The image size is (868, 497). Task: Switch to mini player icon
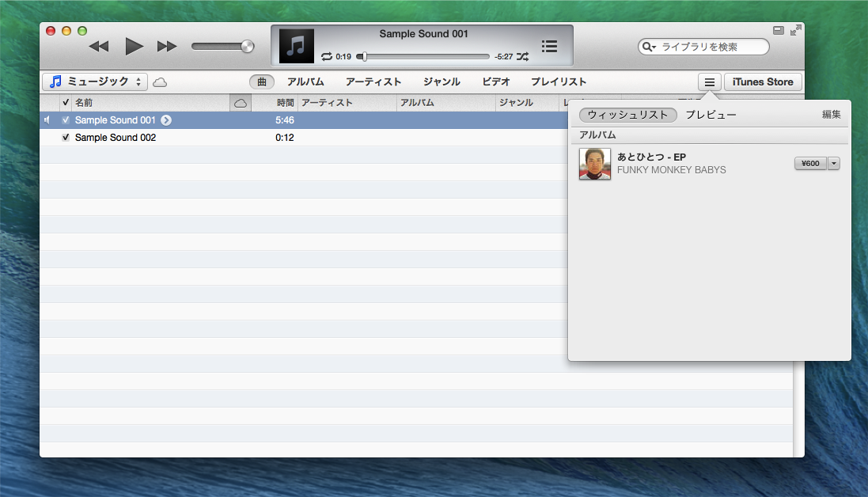[779, 30]
